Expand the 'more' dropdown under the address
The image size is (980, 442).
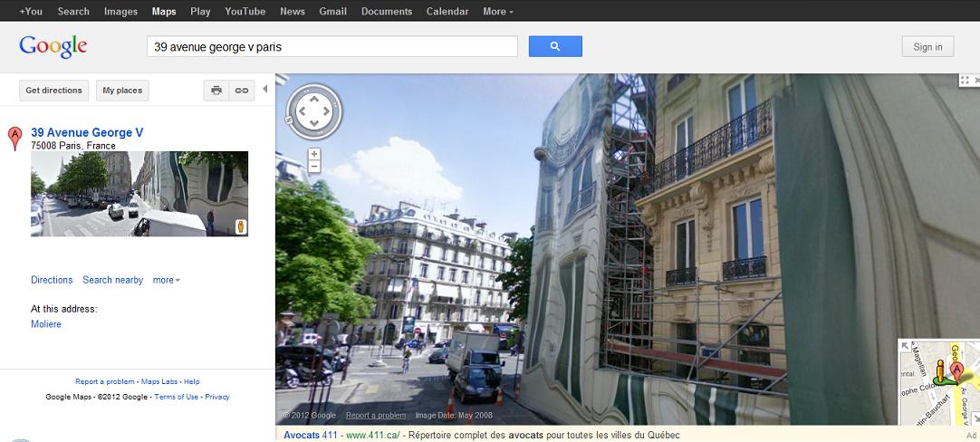tap(166, 281)
